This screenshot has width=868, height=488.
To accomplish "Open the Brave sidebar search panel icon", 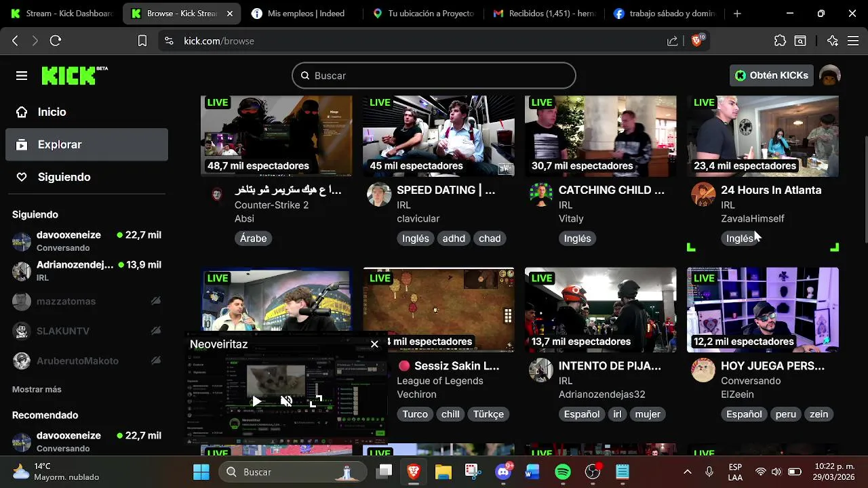I will point(800,41).
